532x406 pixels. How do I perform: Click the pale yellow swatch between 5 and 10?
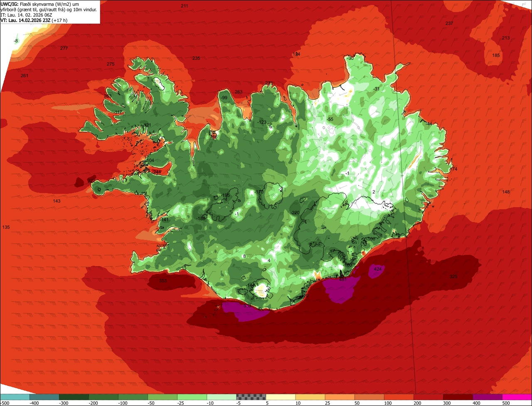pyautogui.click(x=280, y=397)
